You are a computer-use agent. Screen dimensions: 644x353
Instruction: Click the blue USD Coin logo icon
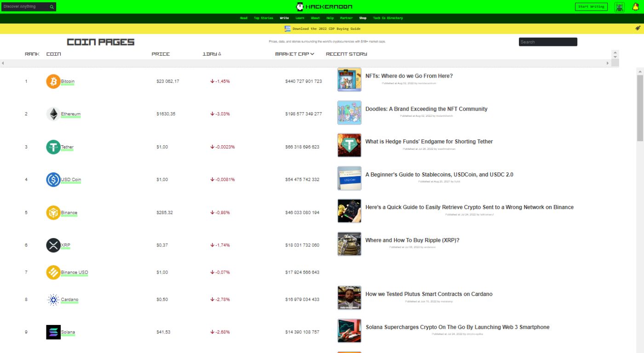[53, 180]
